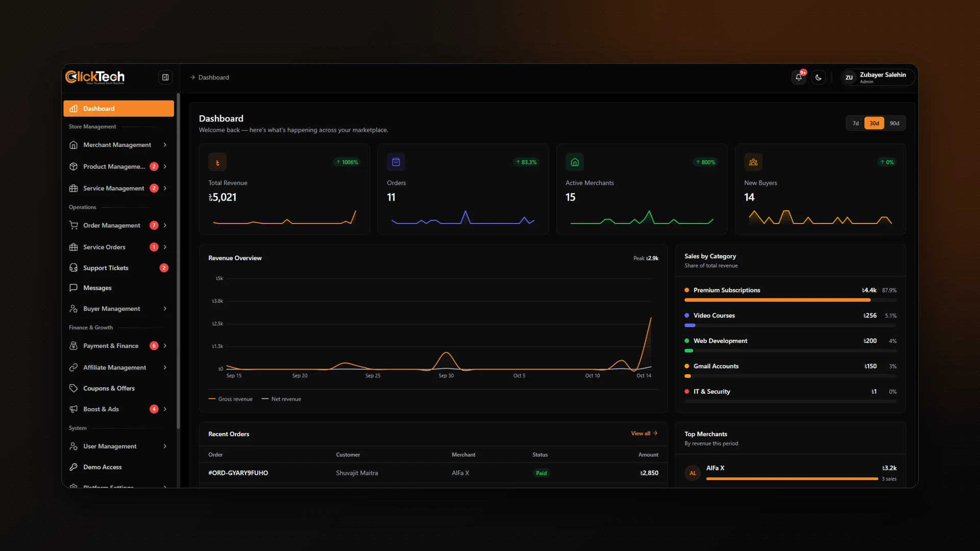
Task: Click Demo Access key icon
Action: click(x=73, y=467)
